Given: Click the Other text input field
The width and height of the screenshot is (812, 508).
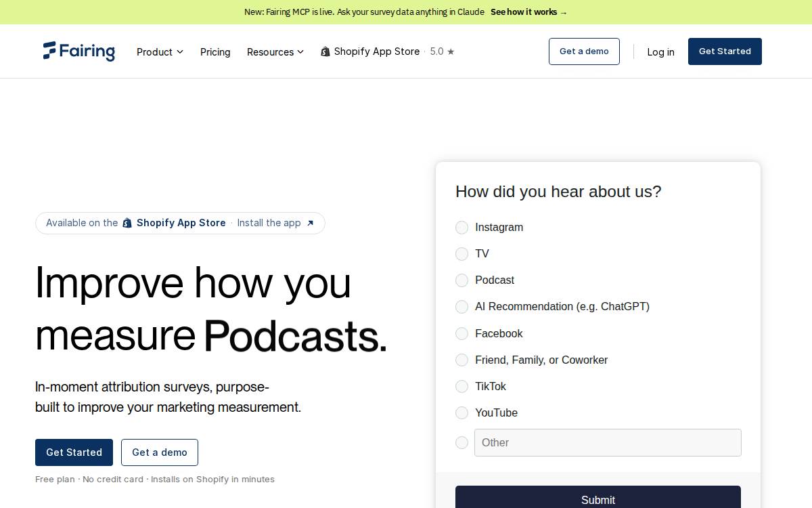Looking at the screenshot, I should (x=608, y=442).
